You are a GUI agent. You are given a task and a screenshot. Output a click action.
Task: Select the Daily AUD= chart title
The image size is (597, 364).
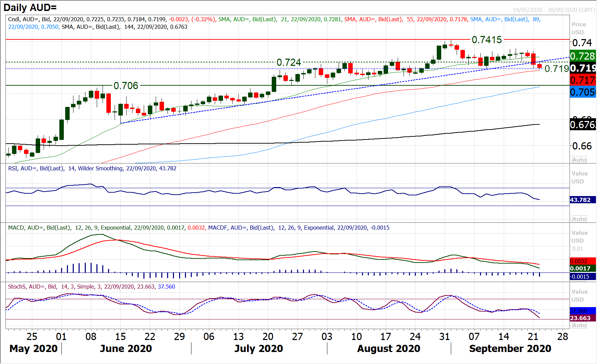pyautogui.click(x=30, y=7)
